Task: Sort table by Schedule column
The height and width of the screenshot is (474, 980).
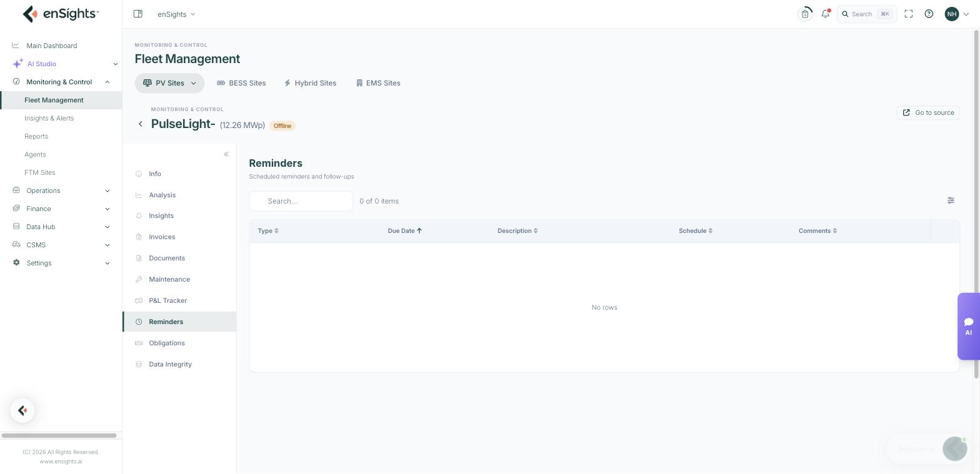Action: (x=696, y=231)
